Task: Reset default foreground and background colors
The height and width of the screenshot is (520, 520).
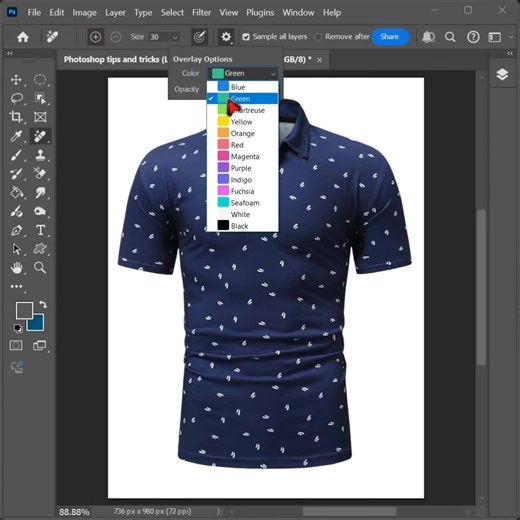Action: (x=18, y=328)
